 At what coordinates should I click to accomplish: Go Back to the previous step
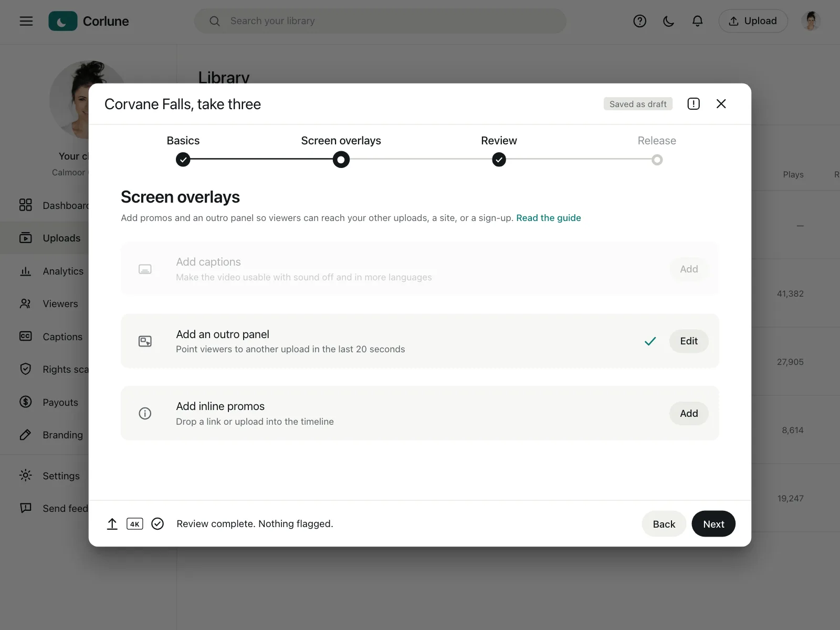click(x=664, y=524)
